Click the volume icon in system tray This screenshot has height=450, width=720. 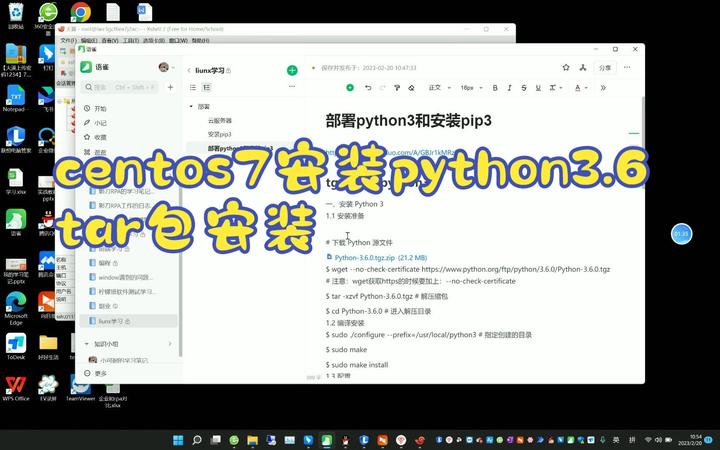point(658,440)
